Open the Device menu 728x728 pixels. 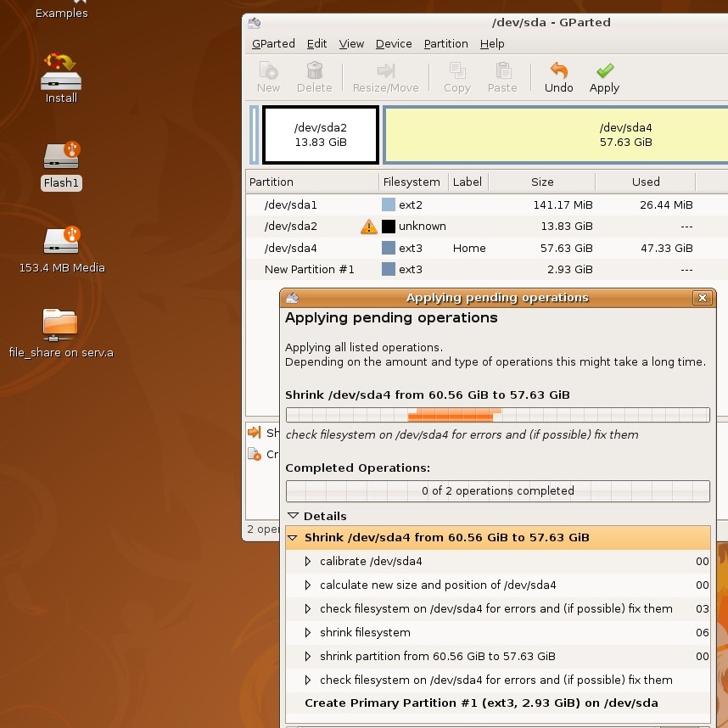394,43
